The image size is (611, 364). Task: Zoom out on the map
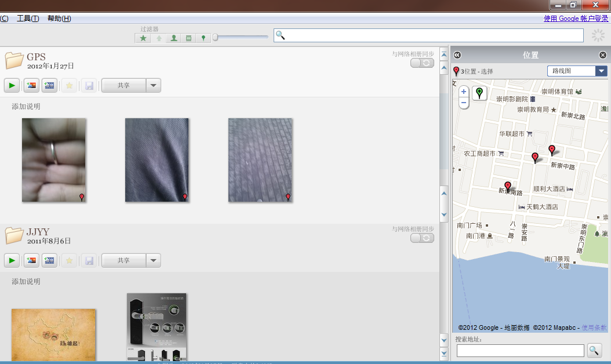[464, 103]
